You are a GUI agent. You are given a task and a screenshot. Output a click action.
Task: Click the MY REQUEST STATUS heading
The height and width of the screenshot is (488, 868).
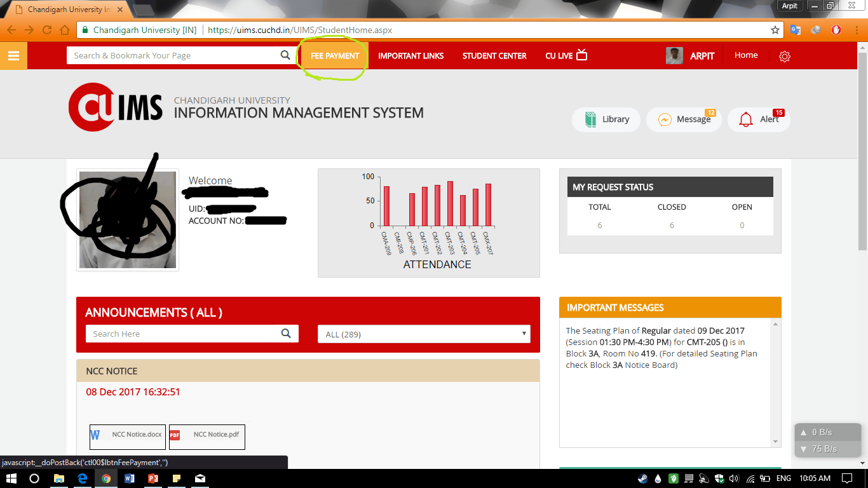613,187
